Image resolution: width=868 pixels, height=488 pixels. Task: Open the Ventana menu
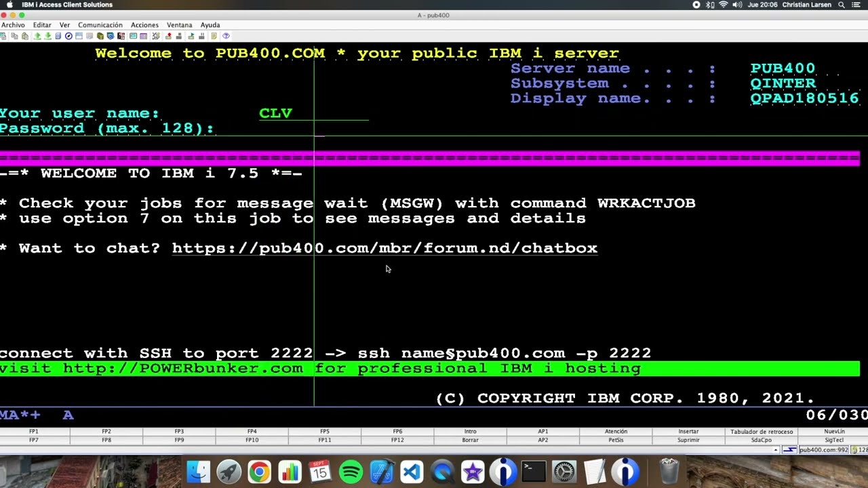[180, 25]
